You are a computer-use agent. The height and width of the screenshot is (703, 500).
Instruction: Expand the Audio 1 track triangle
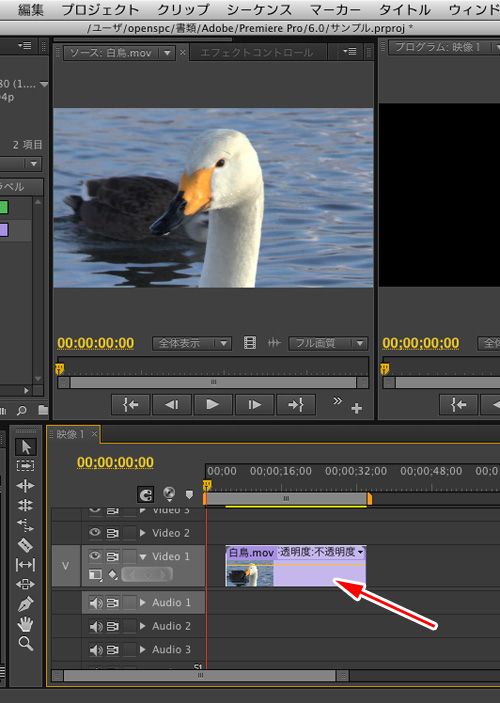(143, 603)
